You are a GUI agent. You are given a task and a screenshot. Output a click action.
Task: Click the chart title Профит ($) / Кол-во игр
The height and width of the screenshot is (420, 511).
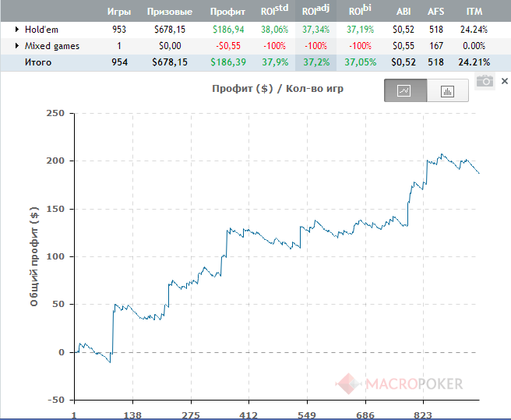tap(277, 89)
